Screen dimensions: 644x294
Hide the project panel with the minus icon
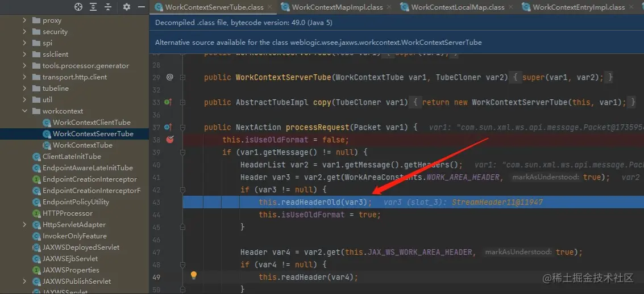tap(142, 7)
